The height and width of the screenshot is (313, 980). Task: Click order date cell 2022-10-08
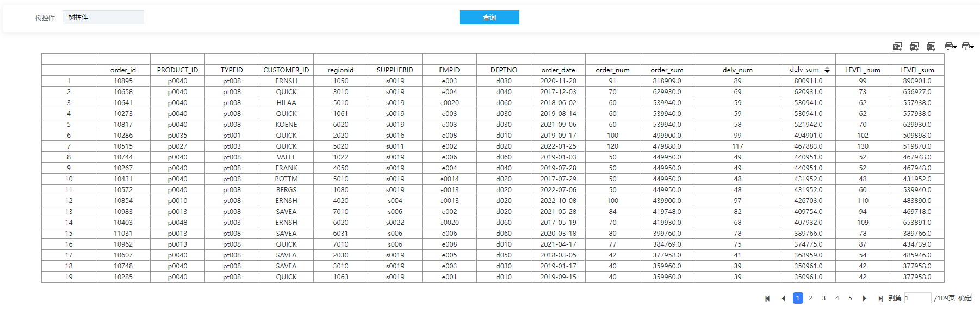[558, 201]
